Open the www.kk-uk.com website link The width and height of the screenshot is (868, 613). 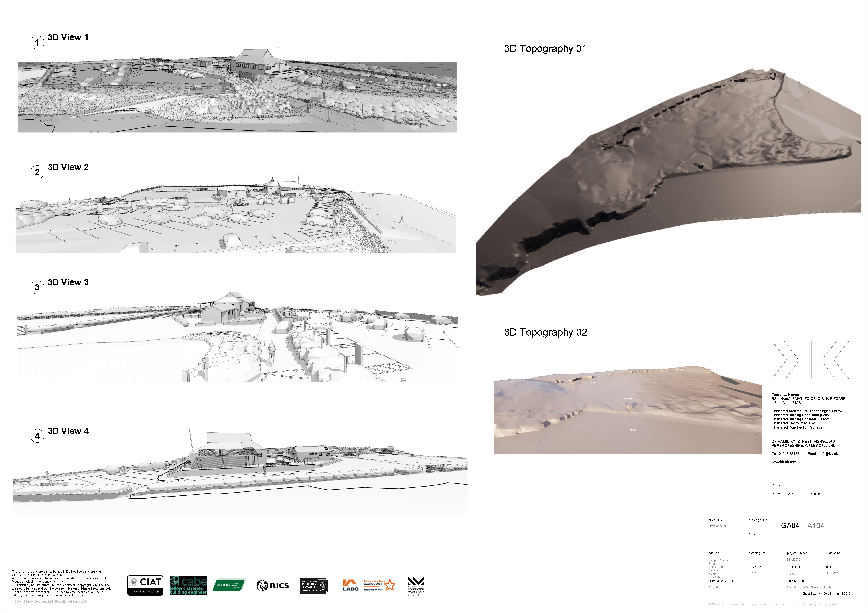784,462
